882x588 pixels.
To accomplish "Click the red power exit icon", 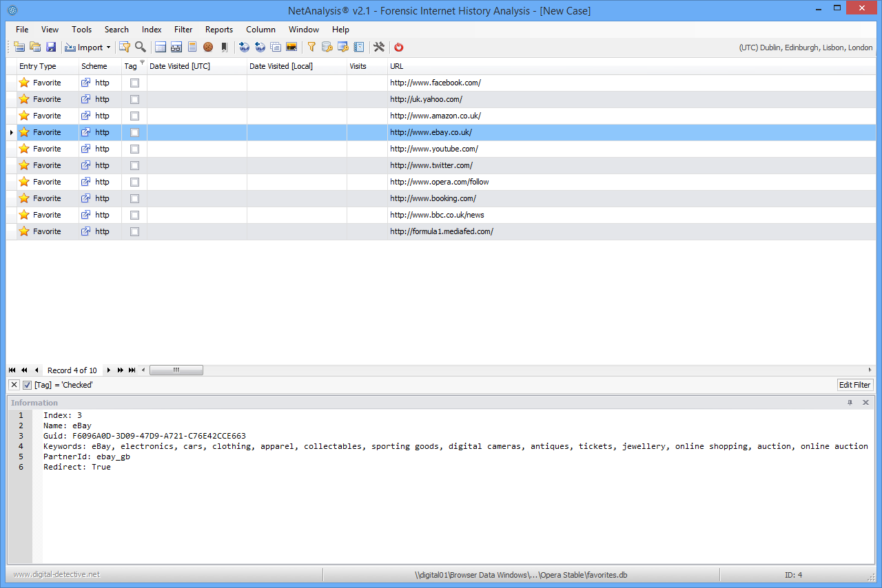I will tap(398, 47).
